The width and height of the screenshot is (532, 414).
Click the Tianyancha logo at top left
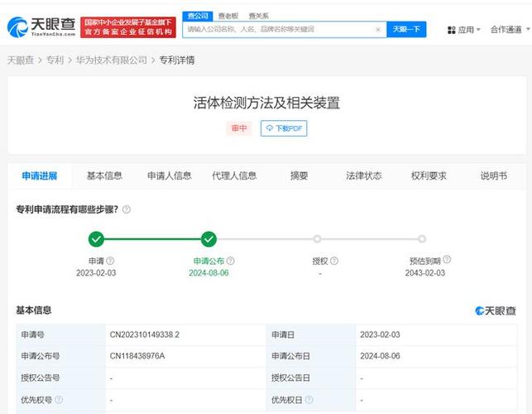coord(41,27)
